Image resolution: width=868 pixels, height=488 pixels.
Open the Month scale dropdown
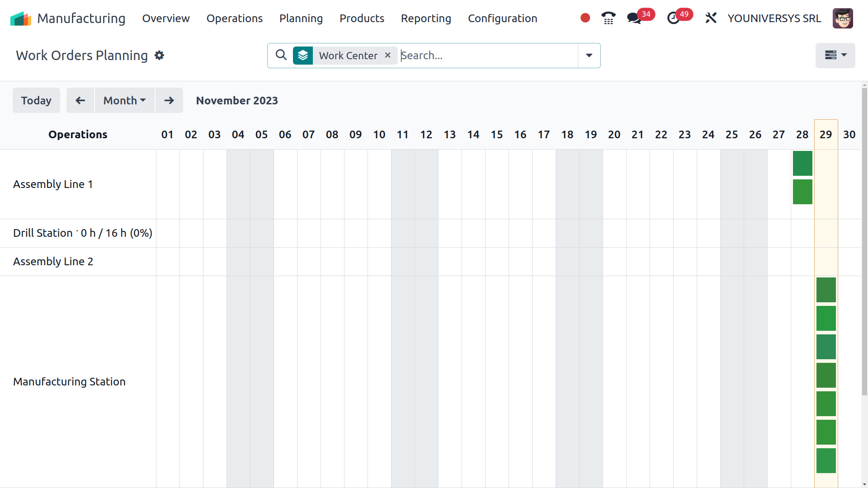pos(124,100)
